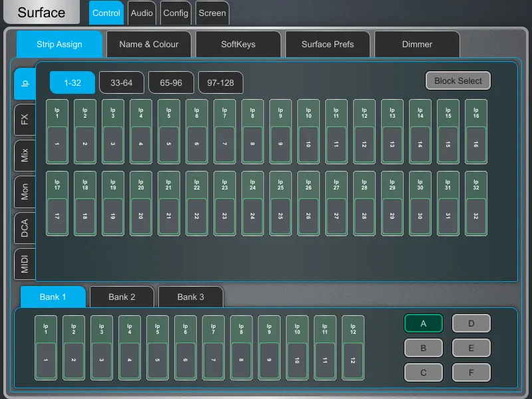
Task: Toggle Block Select mode
Action: [x=458, y=80]
